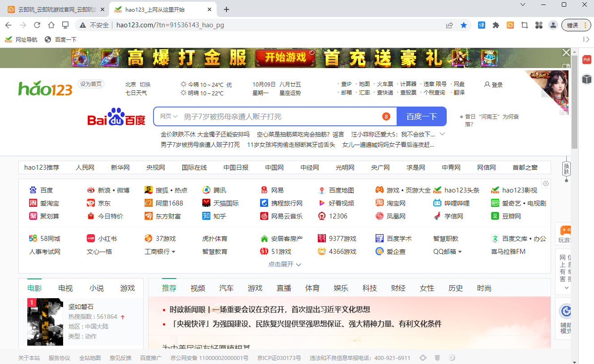The height and width of the screenshot is (364, 594).
Task: Select the 知乎 site icon
Action: [x=206, y=216]
